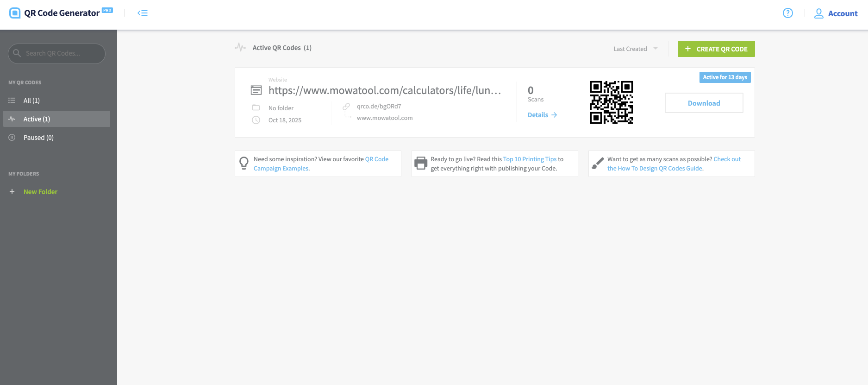Open the help question mark icon
Image resolution: width=868 pixels, height=385 pixels.
point(787,13)
